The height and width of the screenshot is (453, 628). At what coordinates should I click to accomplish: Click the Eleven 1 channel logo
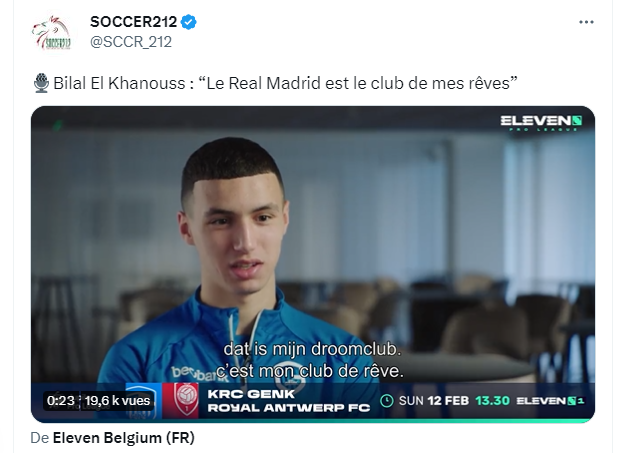click(x=551, y=401)
